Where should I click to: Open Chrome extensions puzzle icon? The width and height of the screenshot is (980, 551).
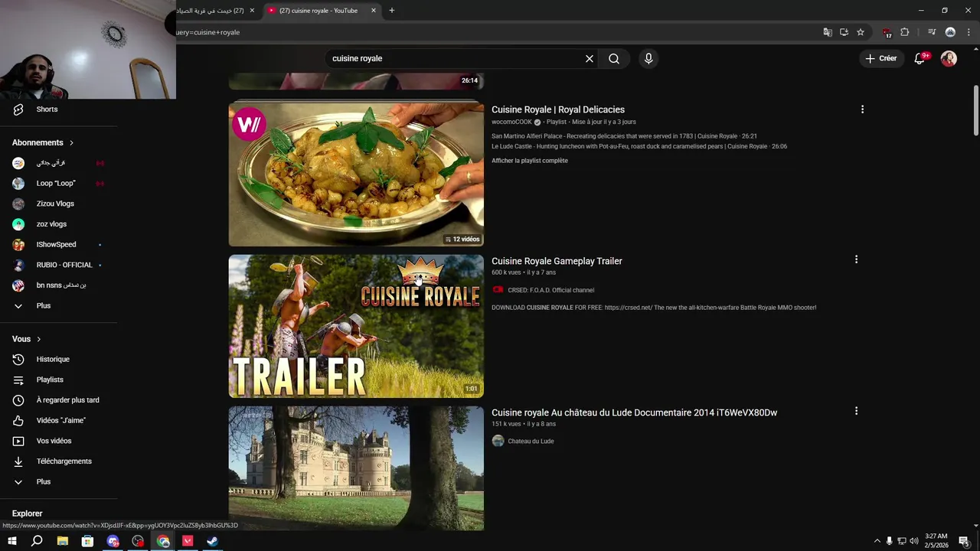coord(905,32)
